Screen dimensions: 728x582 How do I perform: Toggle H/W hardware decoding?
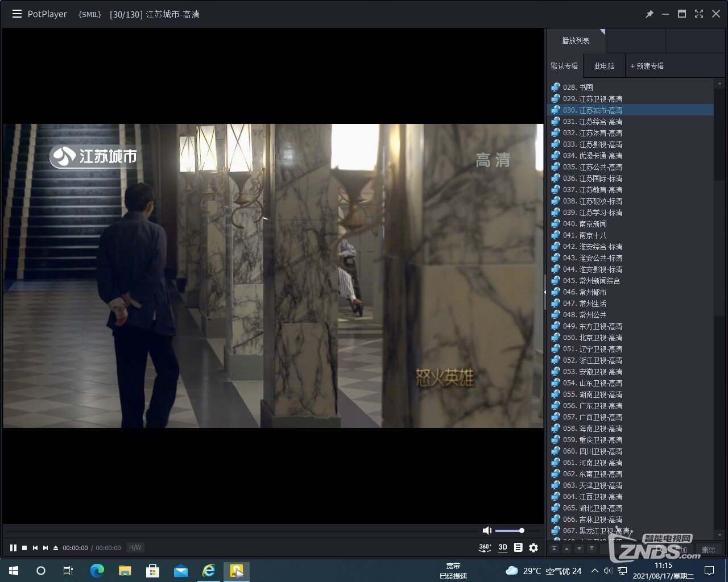(135, 548)
